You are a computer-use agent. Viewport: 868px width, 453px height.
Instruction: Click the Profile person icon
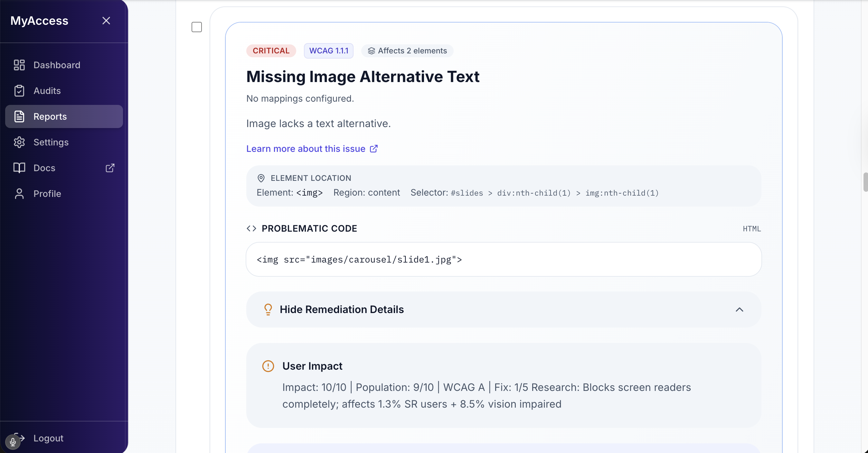coord(19,194)
